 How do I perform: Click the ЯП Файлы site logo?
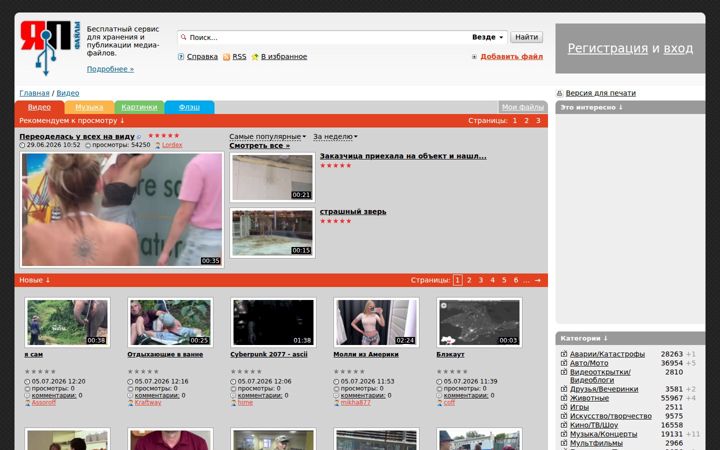coord(50,48)
